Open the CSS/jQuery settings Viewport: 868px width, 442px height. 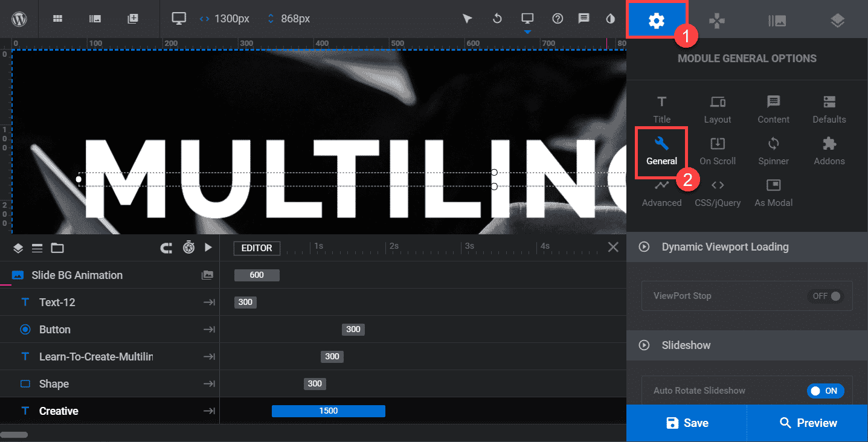pos(718,193)
